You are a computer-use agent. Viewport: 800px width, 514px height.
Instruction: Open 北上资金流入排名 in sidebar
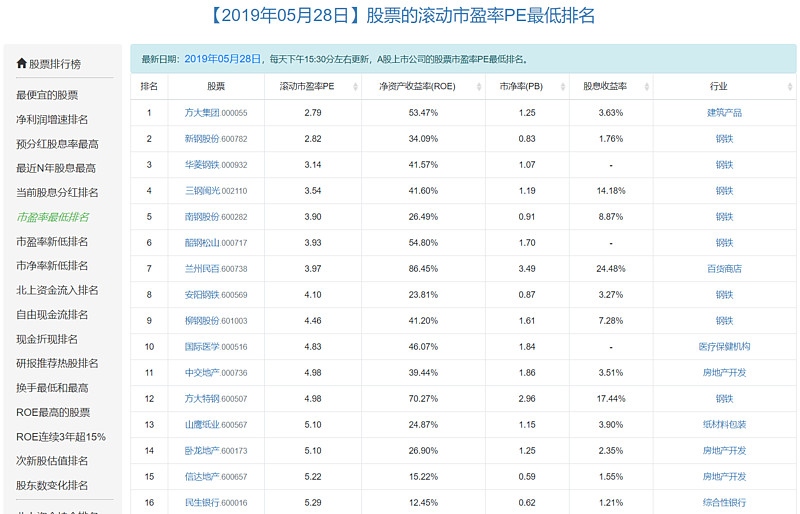[x=57, y=290]
